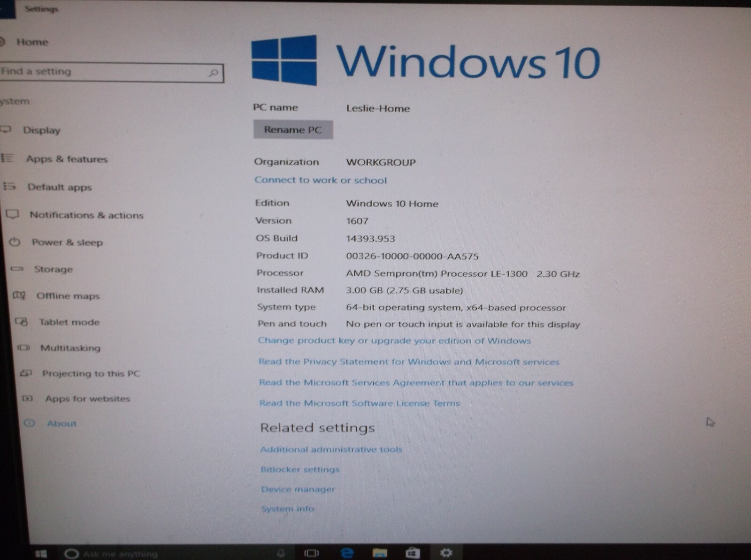The image size is (751, 560).
Task: Click the Version value 1607
Action: coord(357,221)
